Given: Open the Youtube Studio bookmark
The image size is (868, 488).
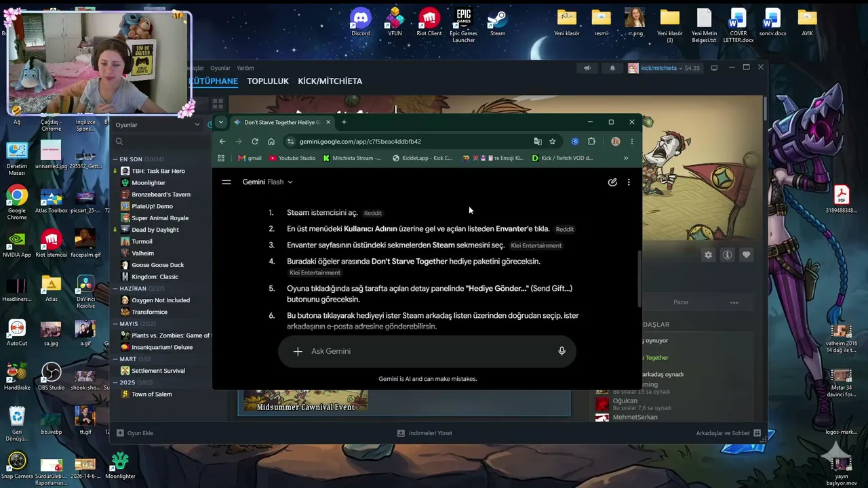Looking at the screenshot, I should (x=292, y=158).
